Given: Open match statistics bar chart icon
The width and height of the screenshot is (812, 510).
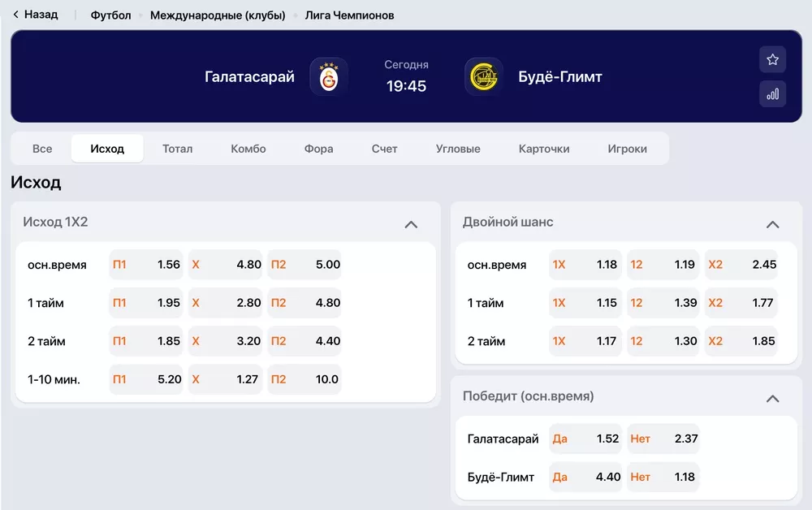Looking at the screenshot, I should click(772, 93).
